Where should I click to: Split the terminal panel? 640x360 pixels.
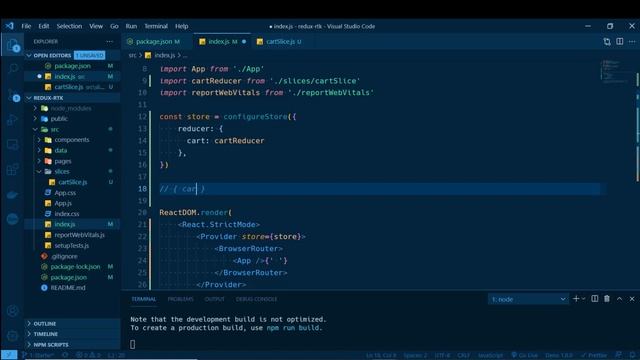tap(595, 299)
